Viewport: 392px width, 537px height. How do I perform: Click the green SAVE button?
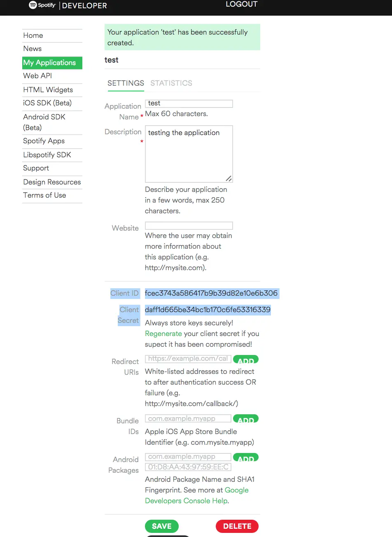coord(162,526)
